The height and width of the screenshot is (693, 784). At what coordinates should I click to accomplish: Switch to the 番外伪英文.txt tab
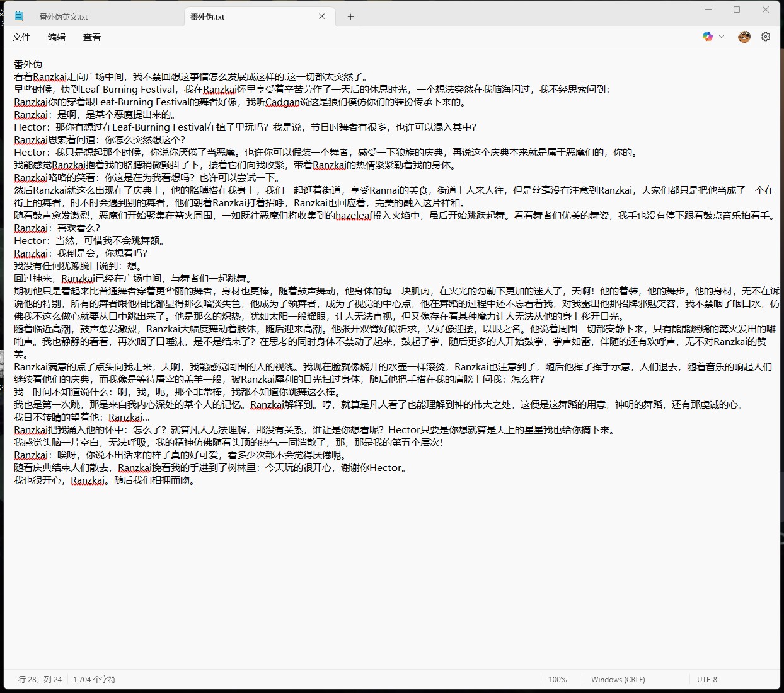coord(64,17)
